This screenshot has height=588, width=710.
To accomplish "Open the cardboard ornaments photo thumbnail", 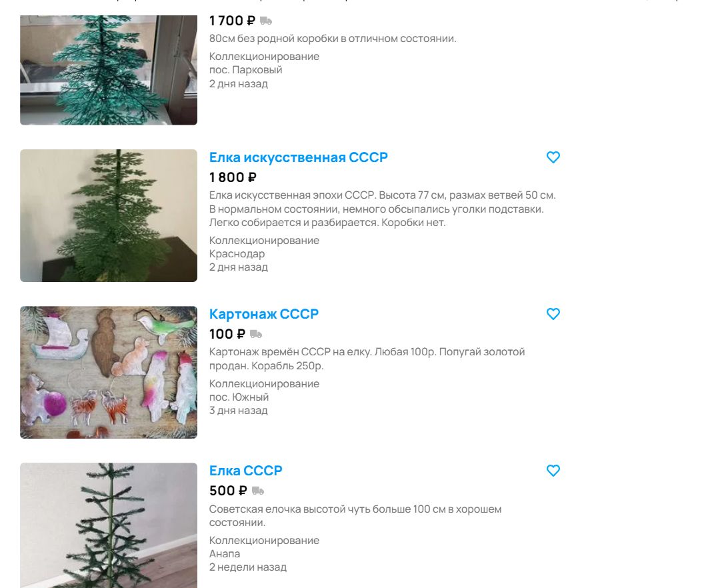I will pyautogui.click(x=109, y=372).
